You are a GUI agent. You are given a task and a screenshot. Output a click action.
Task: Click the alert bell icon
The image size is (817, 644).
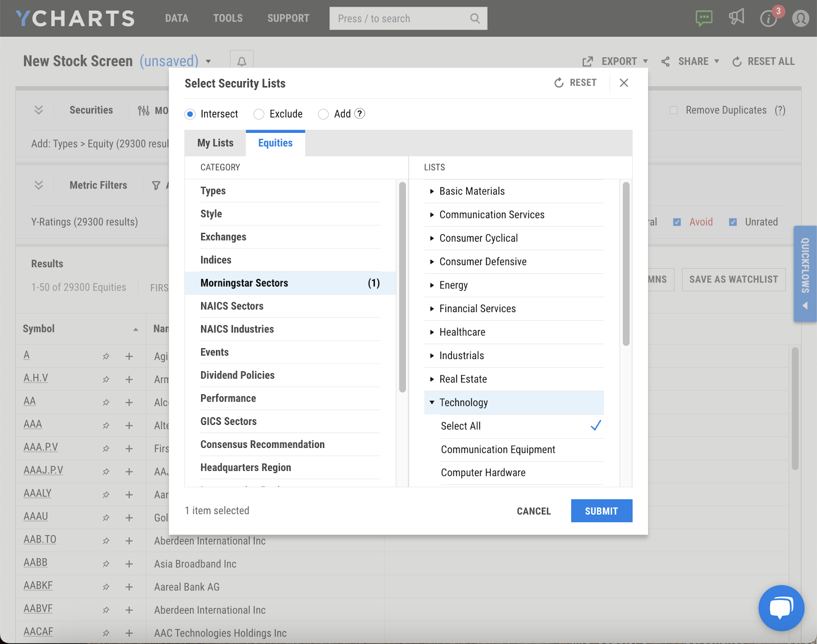[x=242, y=61]
